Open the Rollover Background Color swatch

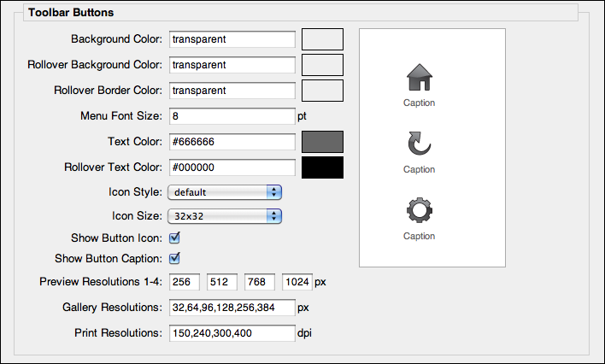[x=322, y=65]
